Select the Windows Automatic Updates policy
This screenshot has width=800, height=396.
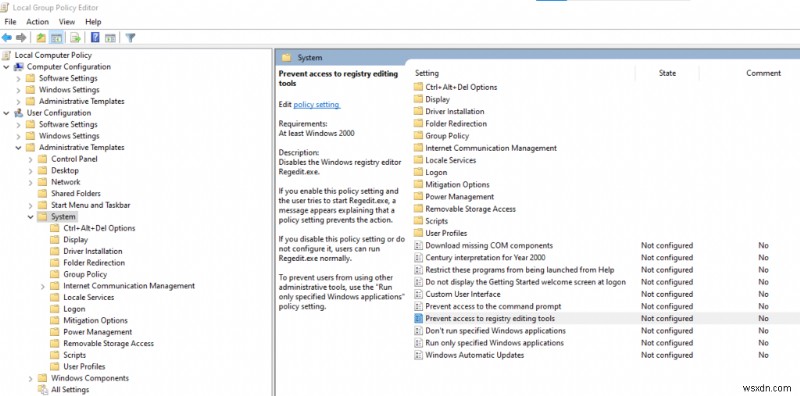tap(474, 355)
